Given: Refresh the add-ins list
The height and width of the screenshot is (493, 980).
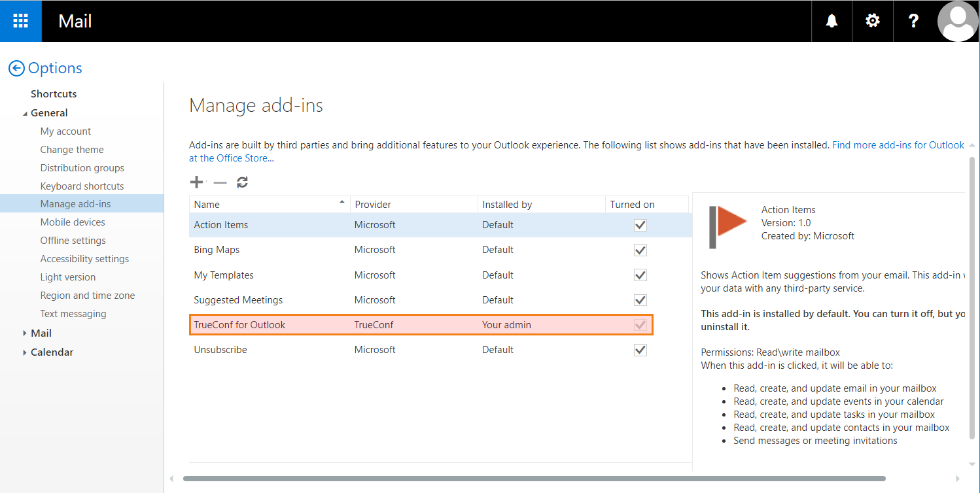Looking at the screenshot, I should coord(242,182).
